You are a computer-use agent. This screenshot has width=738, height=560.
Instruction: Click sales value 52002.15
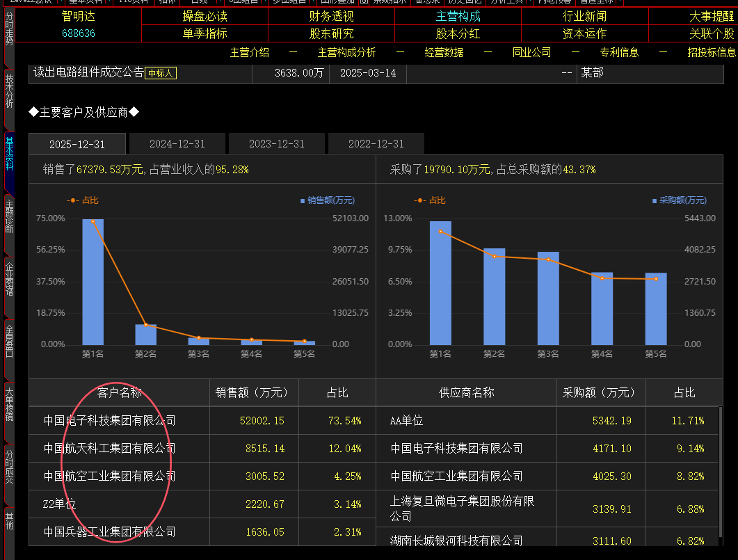tap(262, 421)
